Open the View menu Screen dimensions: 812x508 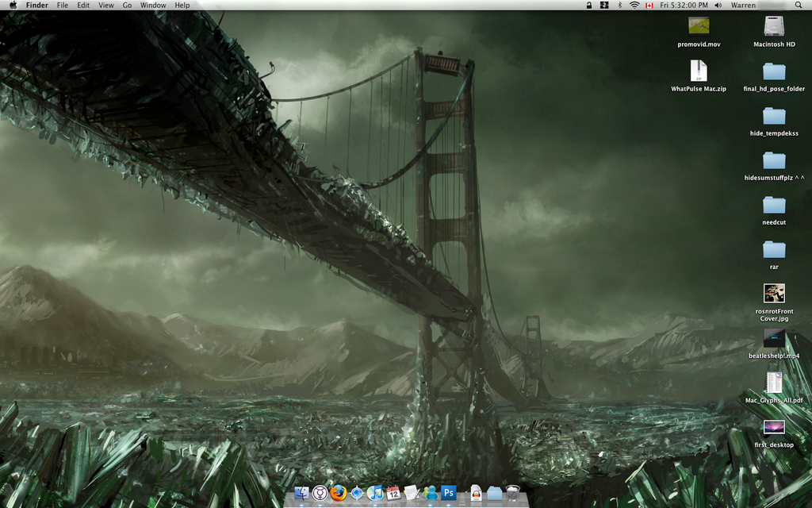(x=106, y=6)
